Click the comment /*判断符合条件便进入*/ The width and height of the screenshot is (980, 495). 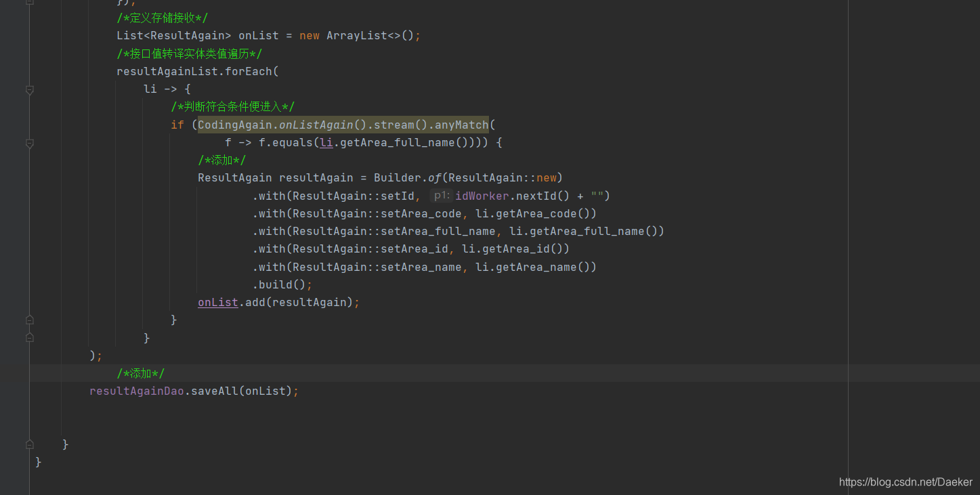[x=232, y=107]
